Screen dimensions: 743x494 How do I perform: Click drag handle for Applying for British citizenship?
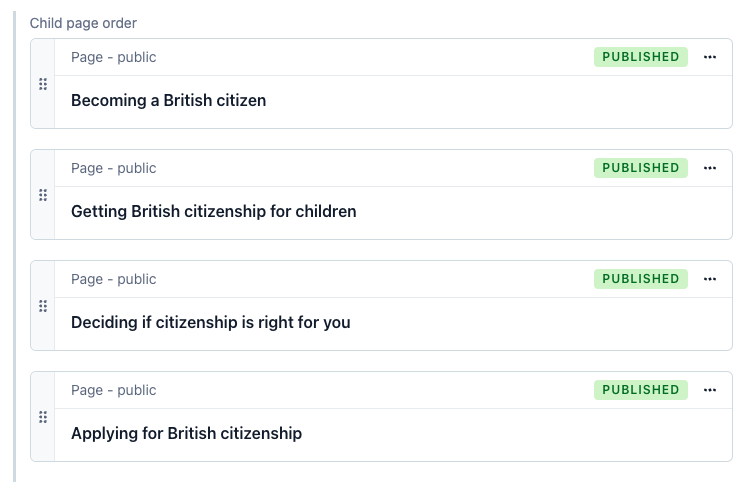click(x=43, y=417)
